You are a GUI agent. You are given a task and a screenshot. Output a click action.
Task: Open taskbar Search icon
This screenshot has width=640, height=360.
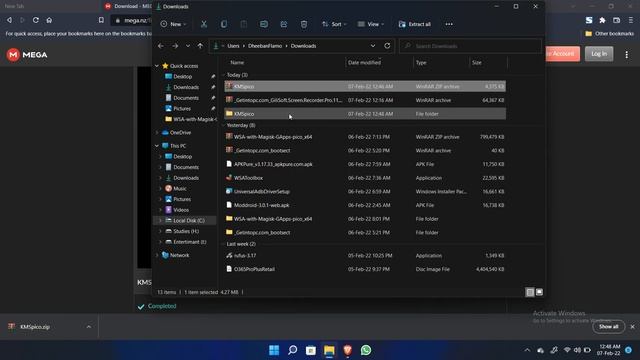292,350
